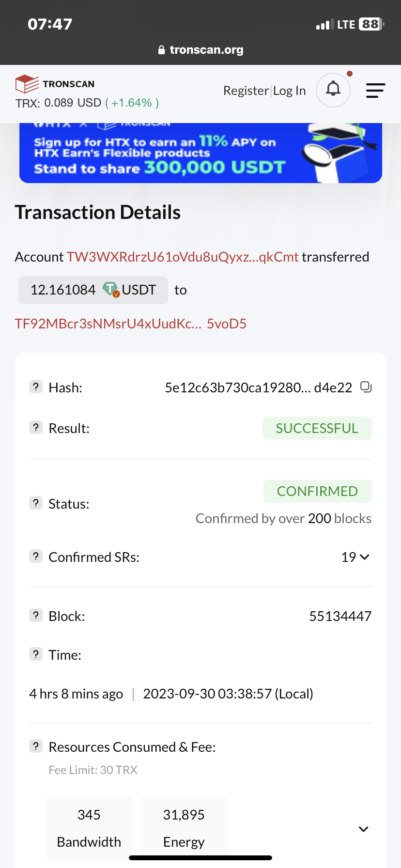401x868 pixels.
Task: Open recipient address TF92MBcr3sNMsrU4xUudKc...5voD5
Action: pyautogui.click(x=131, y=324)
